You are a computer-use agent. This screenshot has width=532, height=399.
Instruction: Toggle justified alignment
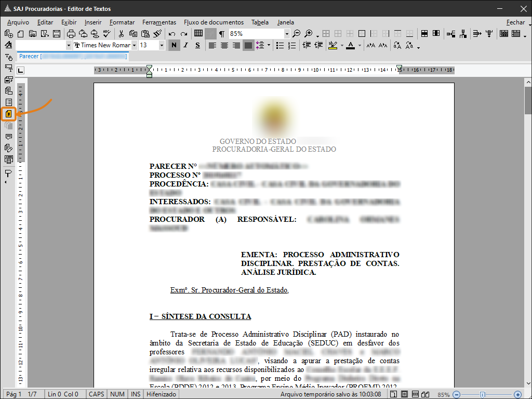(248, 45)
